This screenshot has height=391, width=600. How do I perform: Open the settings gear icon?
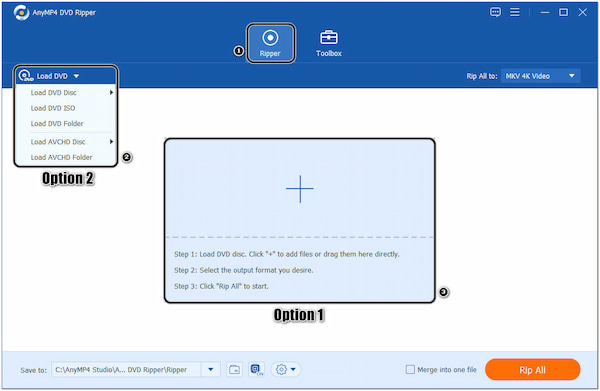click(x=281, y=370)
